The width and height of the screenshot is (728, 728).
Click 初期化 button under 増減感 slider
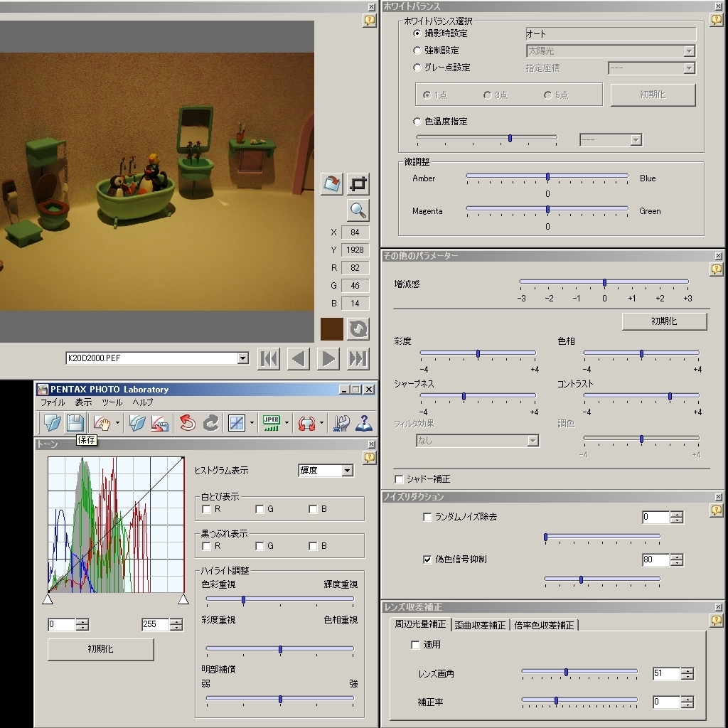tap(664, 321)
